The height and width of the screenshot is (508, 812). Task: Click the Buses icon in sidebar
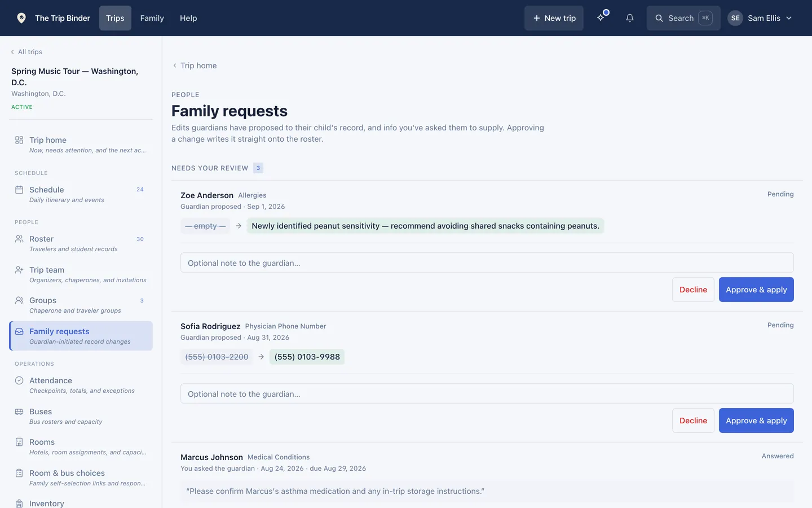19,411
